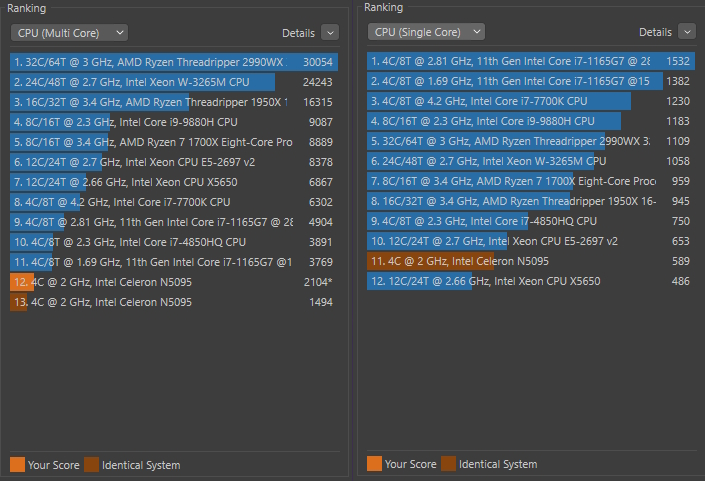Select Xeon W-3265M row scoring 24243

174,82
